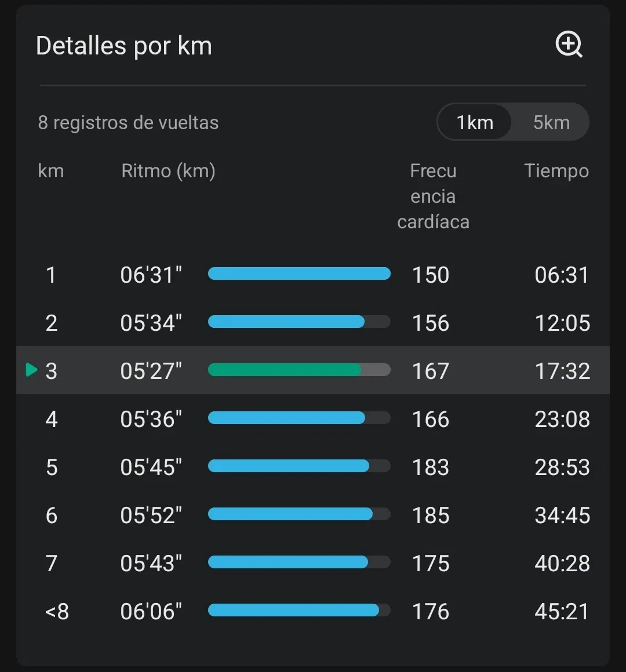Click the "km" column header
Image resolution: width=626 pixels, height=672 pixels.
click(51, 171)
